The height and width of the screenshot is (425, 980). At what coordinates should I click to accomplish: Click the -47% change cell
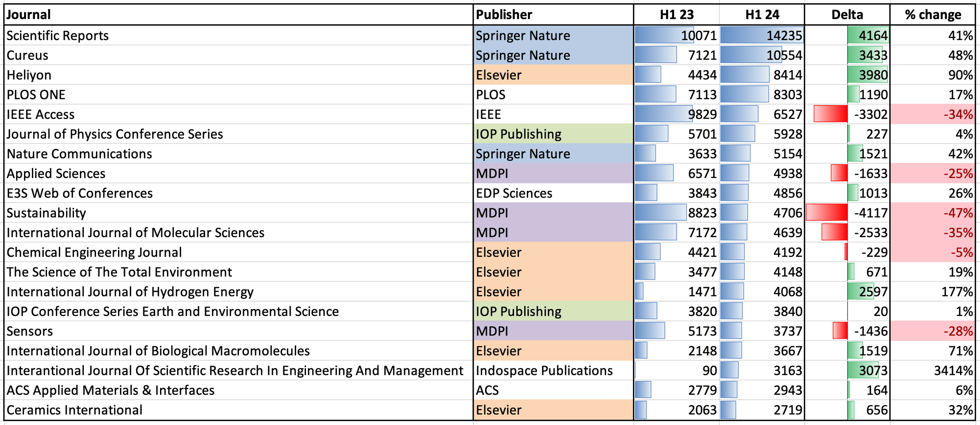click(x=933, y=213)
